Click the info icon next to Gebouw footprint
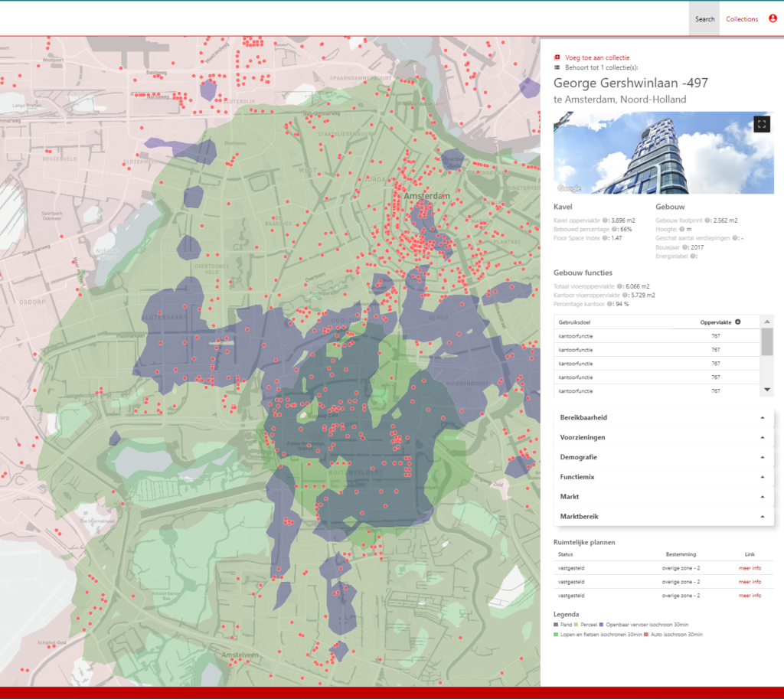The image size is (784, 699). pos(708,220)
